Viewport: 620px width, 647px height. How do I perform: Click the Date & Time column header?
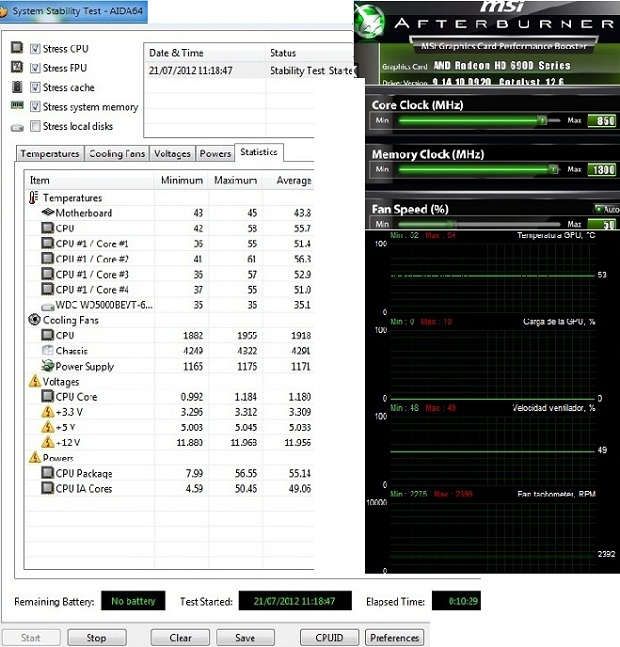pos(205,53)
